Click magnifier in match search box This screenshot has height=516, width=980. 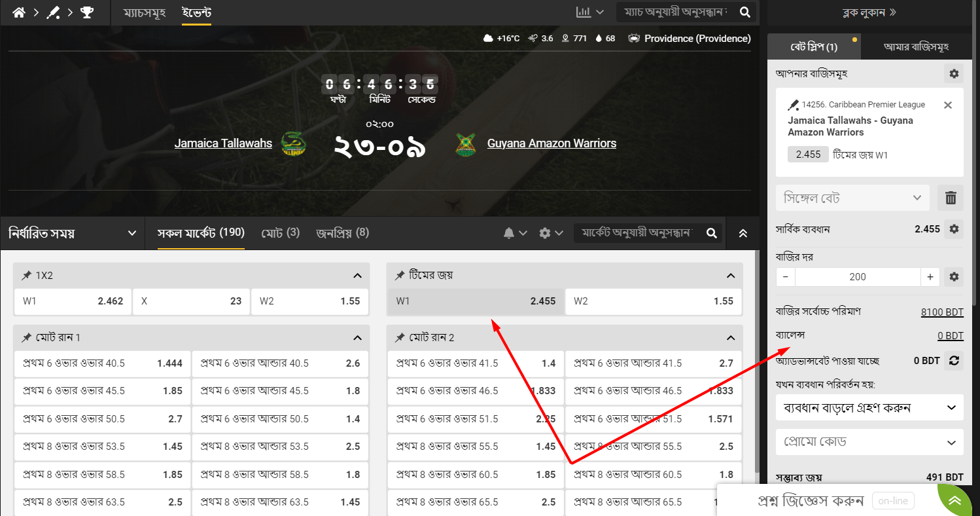(744, 12)
